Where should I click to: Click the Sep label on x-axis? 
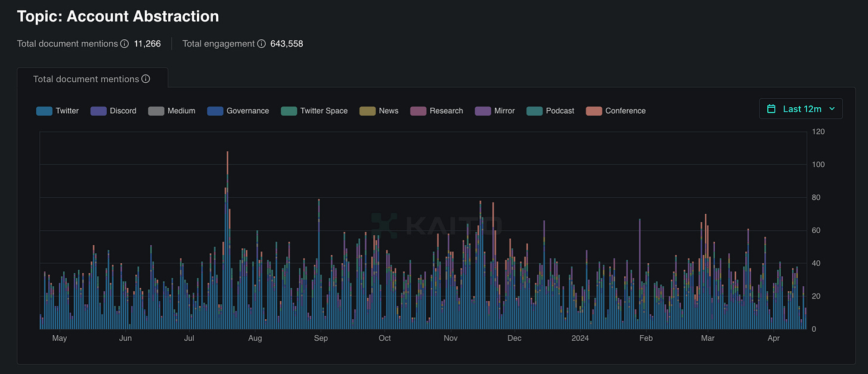pos(321,338)
